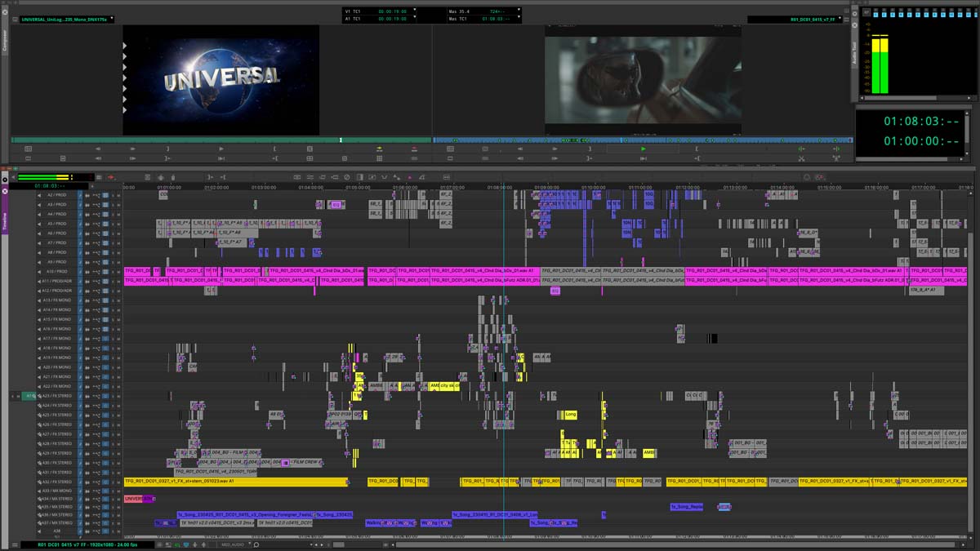Click the source monitor green position bar
The height and width of the screenshot is (551, 980).
tap(220, 140)
